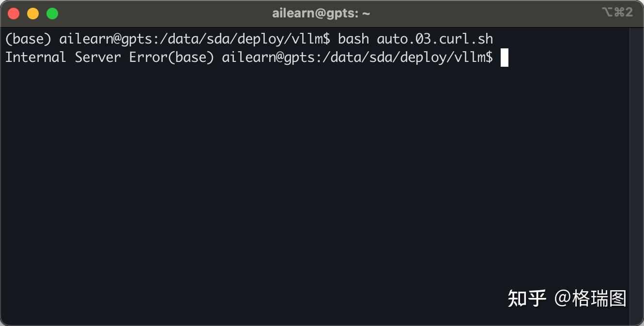Click the word Server in the error output
This screenshot has width=644, height=326.
pos(98,58)
